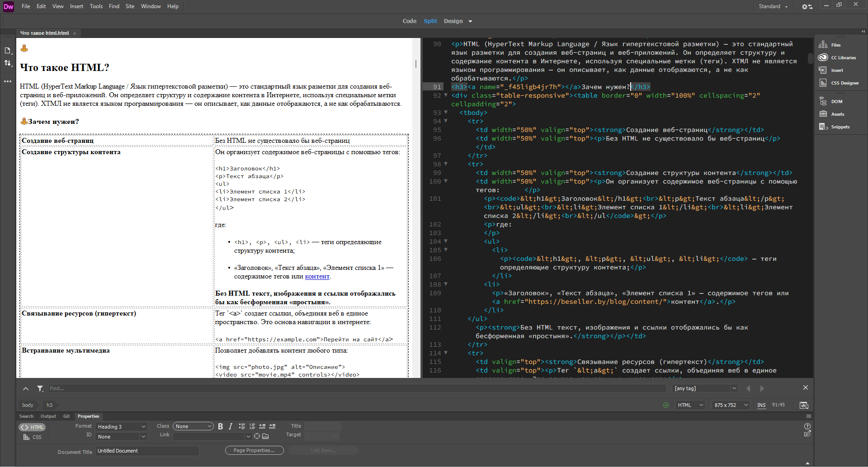Screen dimensions: 868x467
Task: Open the Link field dropdown arrow
Action: [x=248, y=436]
